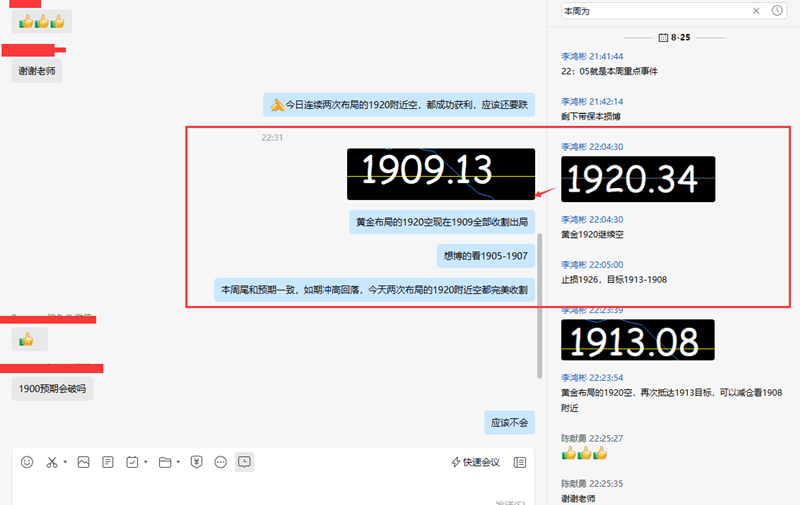Click the document note icon
This screenshot has width=800, height=505.
click(x=108, y=462)
